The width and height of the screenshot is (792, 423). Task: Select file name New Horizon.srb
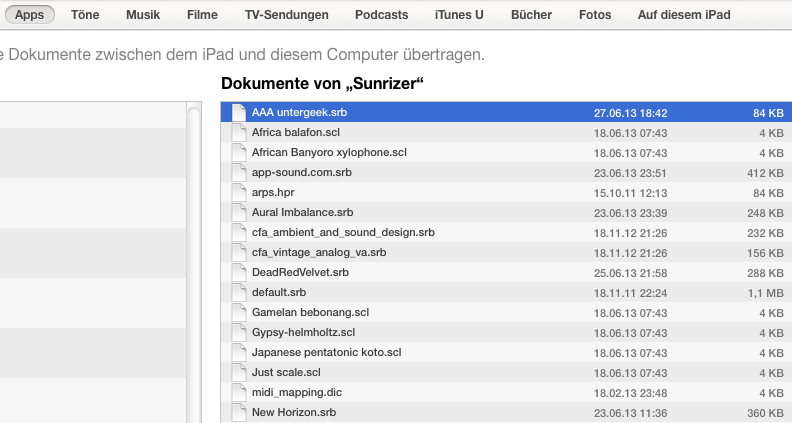[294, 412]
